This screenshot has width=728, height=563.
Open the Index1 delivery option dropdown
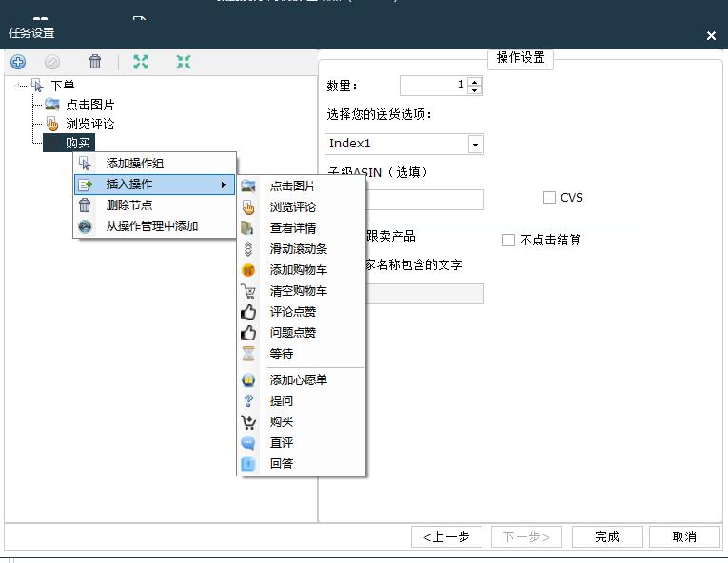pyautogui.click(x=475, y=145)
